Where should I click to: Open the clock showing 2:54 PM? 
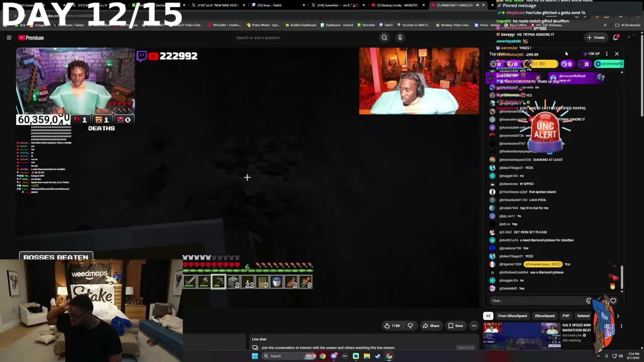[633, 356]
